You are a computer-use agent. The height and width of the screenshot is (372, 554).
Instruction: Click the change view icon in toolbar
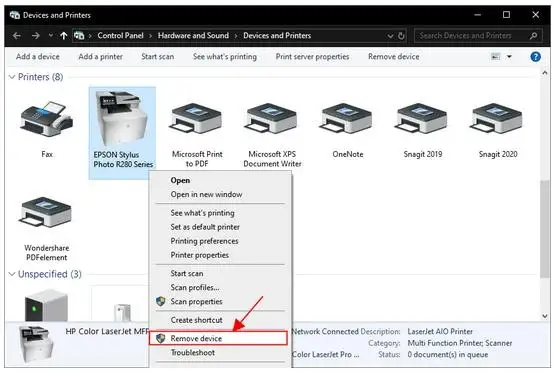pos(496,57)
